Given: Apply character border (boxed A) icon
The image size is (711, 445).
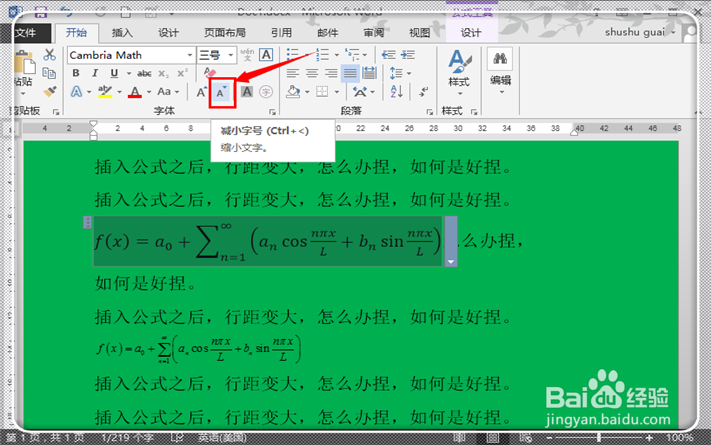Looking at the screenshot, I should point(266,55).
